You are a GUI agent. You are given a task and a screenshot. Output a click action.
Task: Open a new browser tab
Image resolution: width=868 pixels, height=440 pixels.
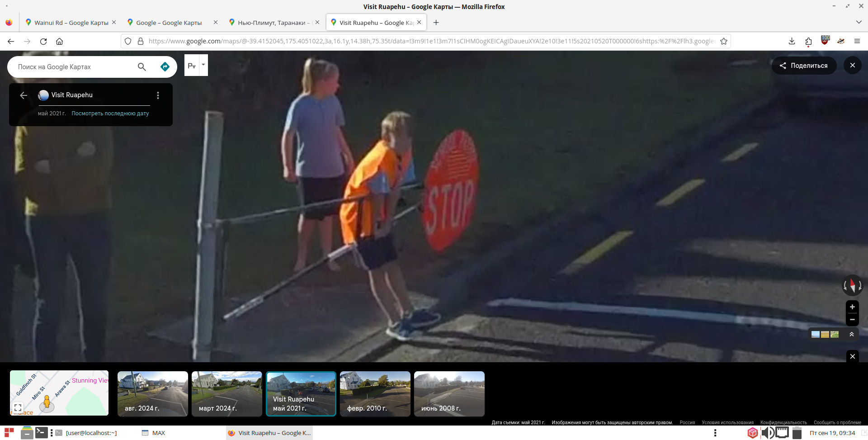(x=436, y=23)
